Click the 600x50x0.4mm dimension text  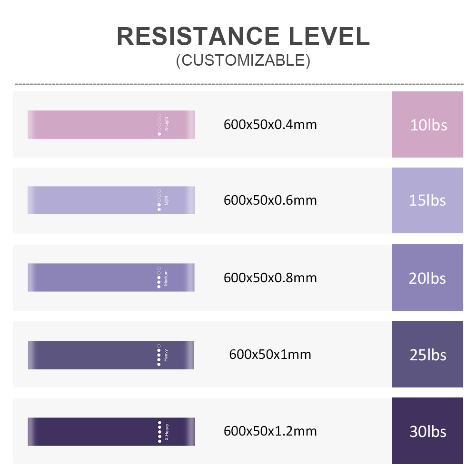(270, 124)
